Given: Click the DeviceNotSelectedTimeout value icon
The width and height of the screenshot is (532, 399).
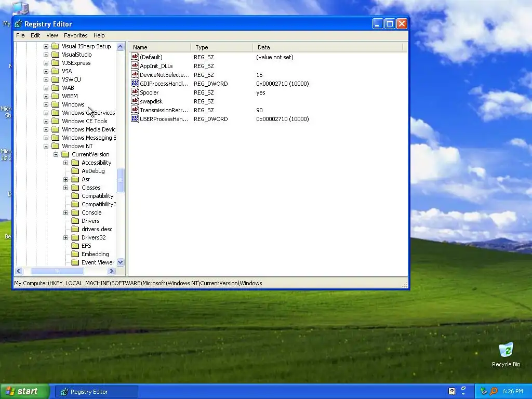Looking at the screenshot, I should click(135, 74).
